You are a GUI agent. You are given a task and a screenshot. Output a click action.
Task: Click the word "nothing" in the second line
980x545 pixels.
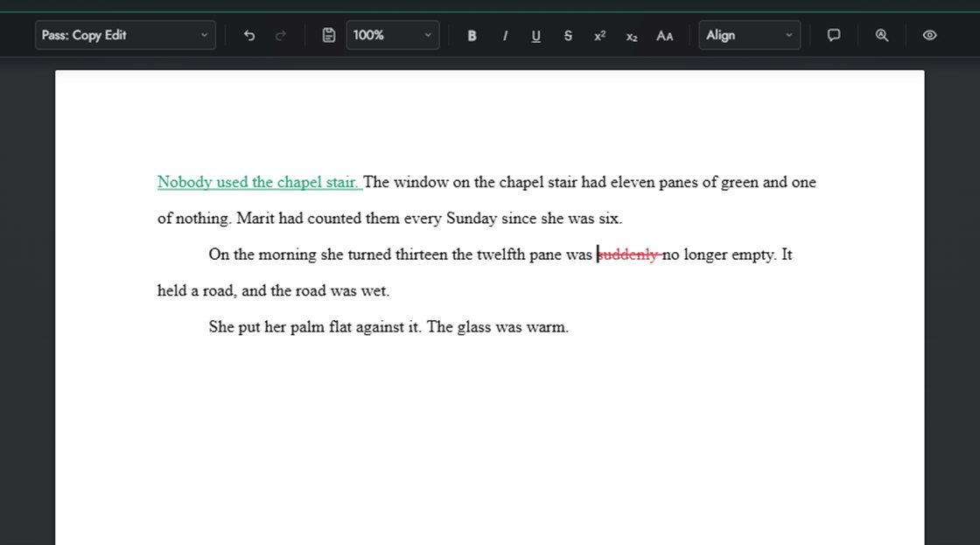[202, 219]
